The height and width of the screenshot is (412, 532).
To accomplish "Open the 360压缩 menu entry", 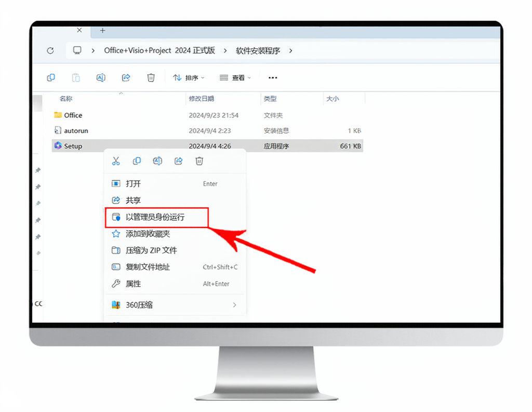I will [x=175, y=305].
